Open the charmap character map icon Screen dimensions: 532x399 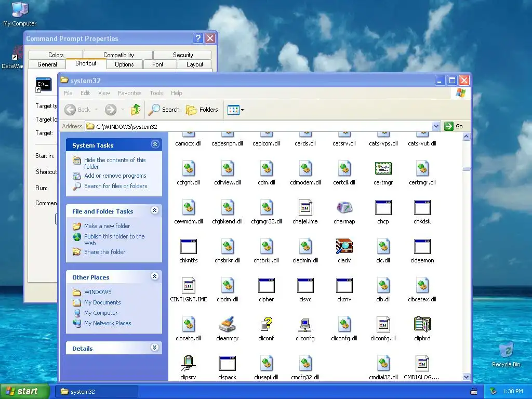344,208
